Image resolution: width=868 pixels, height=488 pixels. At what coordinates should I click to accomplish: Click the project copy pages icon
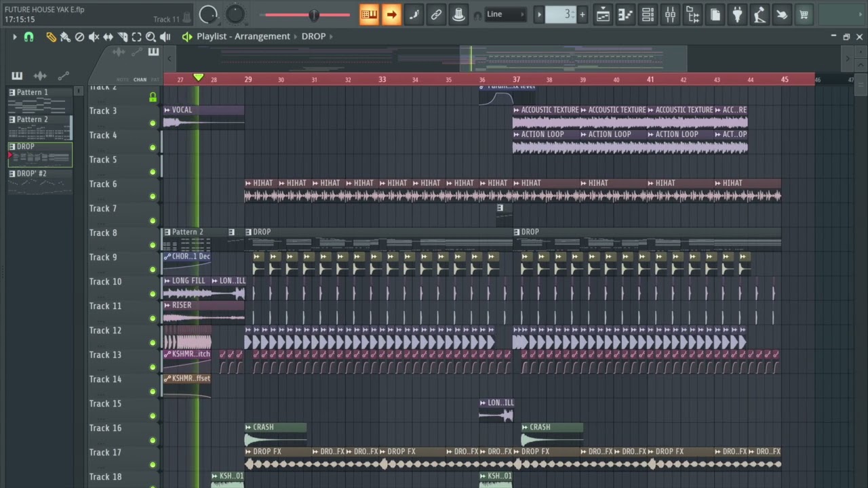coord(715,14)
